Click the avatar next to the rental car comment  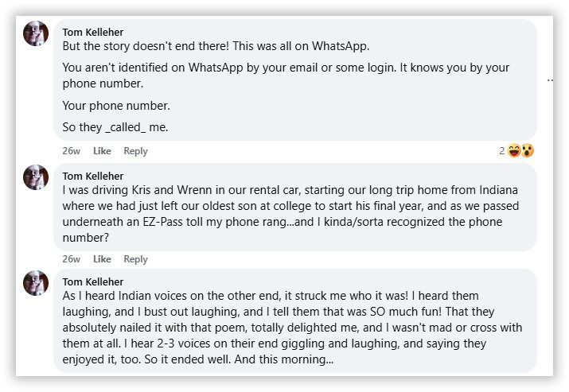coord(36,177)
